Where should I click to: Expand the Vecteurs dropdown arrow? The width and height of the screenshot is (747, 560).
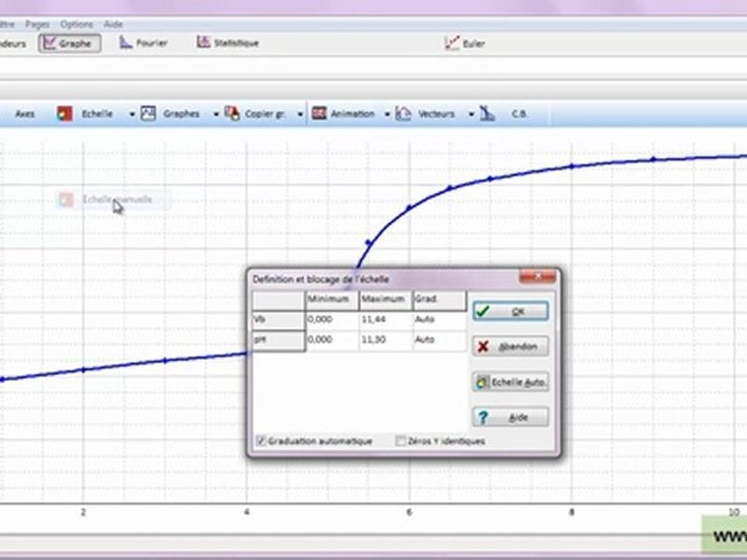pos(472,114)
